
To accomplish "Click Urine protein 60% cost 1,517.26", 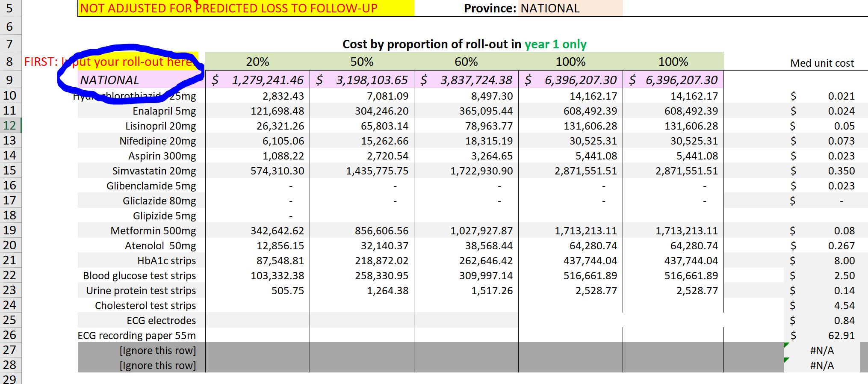I will pos(492,291).
